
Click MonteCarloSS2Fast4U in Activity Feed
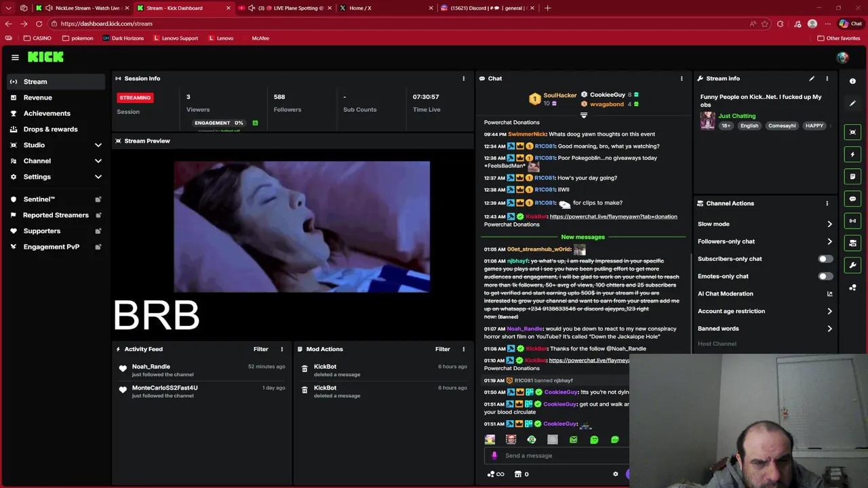[165, 388]
